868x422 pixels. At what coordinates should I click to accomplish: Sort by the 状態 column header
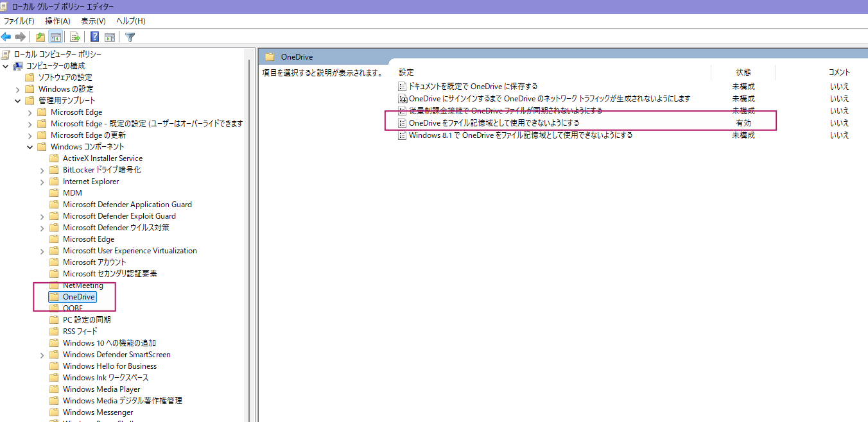tap(743, 72)
